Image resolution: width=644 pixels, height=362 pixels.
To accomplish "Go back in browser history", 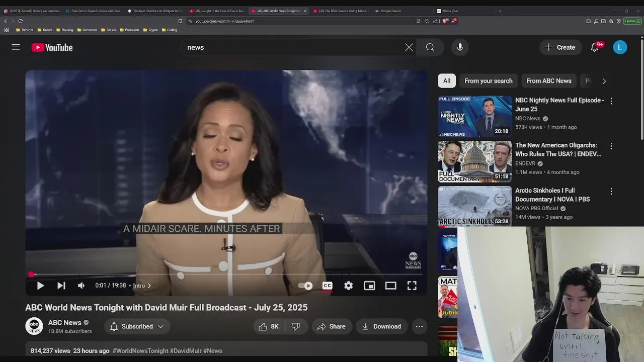I will [x=5, y=21].
